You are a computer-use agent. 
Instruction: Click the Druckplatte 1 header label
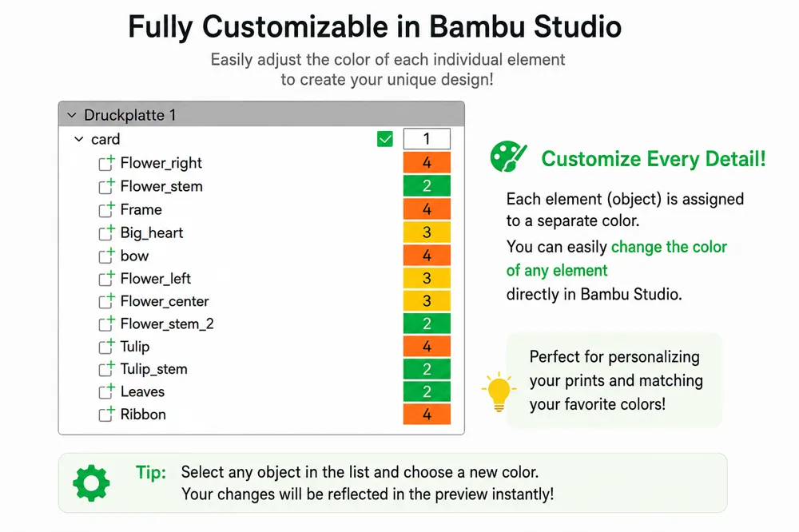[x=130, y=115]
